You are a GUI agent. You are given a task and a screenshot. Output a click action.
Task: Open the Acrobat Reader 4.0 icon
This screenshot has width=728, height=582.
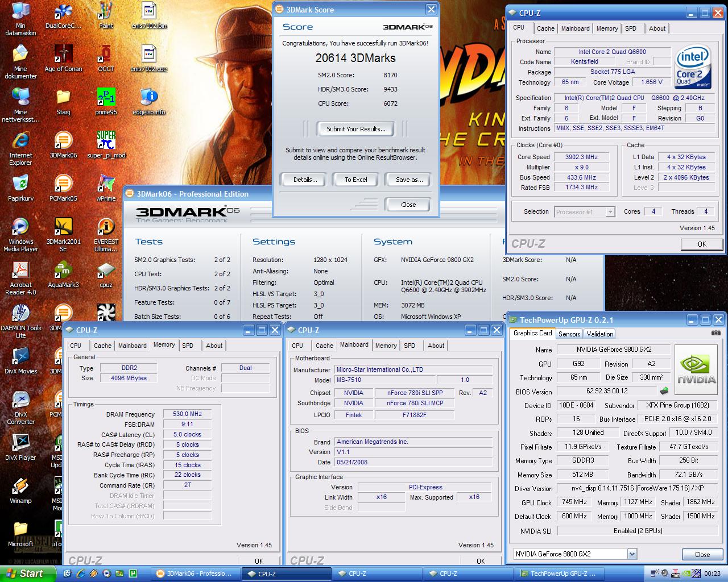click(20, 278)
